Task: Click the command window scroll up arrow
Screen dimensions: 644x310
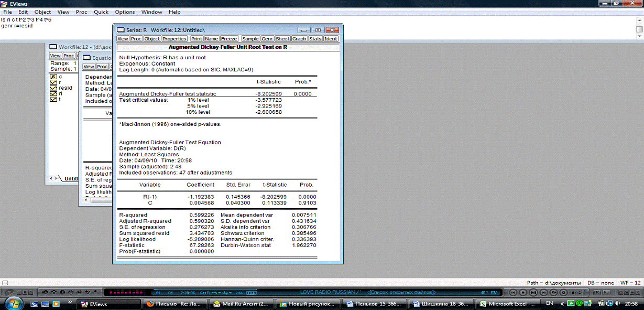Action: point(639,20)
